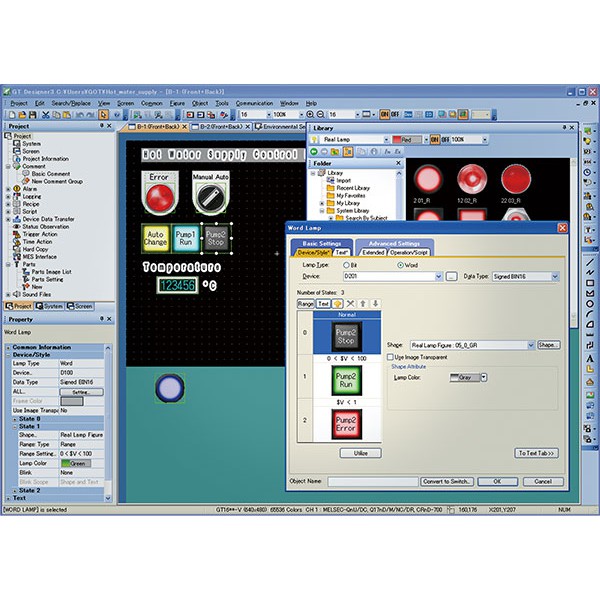Switch to B-2 (Front+Back) tab
600x600 pixels.
(221, 127)
